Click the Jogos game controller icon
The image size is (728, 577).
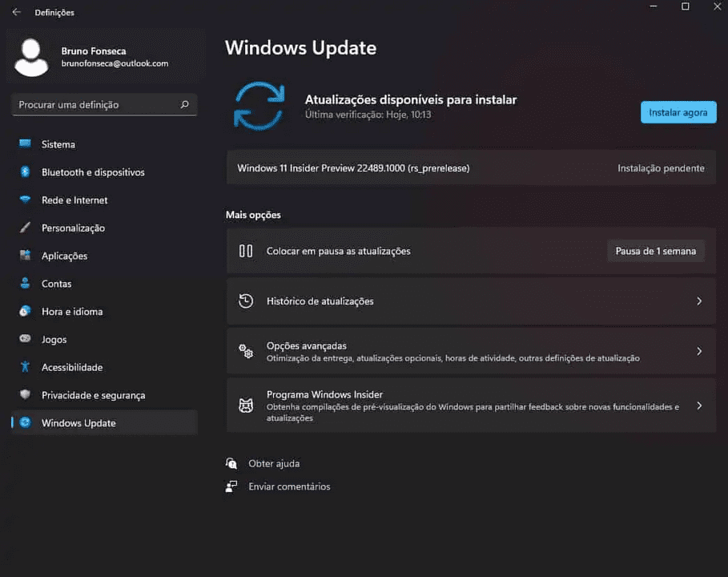pos(26,340)
